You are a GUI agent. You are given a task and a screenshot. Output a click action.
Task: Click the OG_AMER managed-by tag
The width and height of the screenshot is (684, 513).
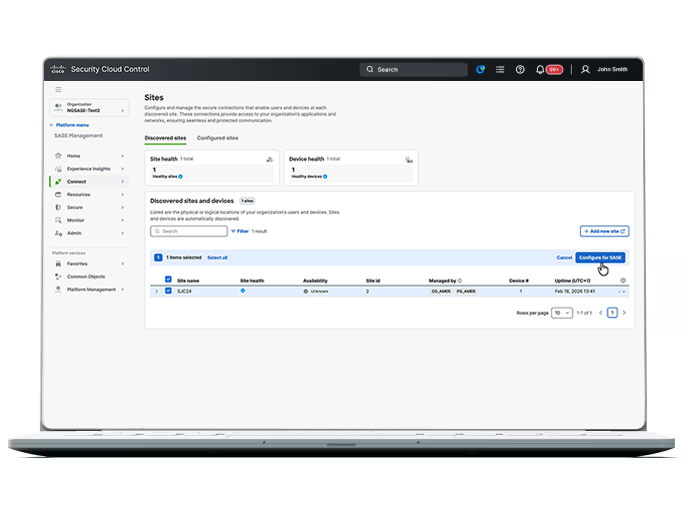[441, 291]
